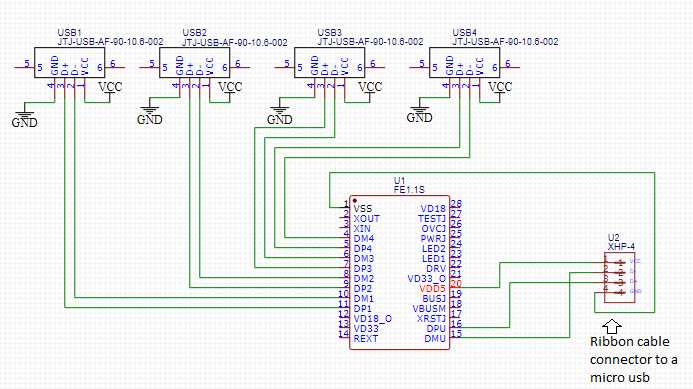
Task: Select the DPU pin label on U1
Action: pos(436,329)
